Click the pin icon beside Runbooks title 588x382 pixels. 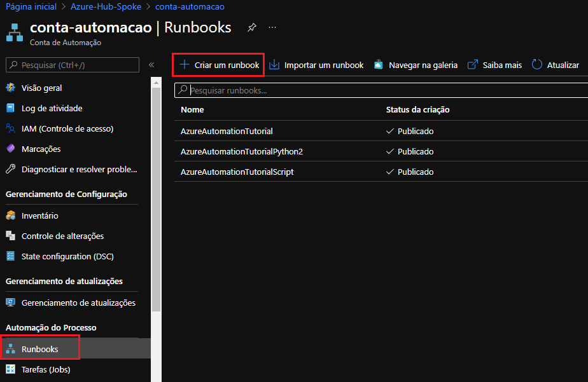click(252, 28)
